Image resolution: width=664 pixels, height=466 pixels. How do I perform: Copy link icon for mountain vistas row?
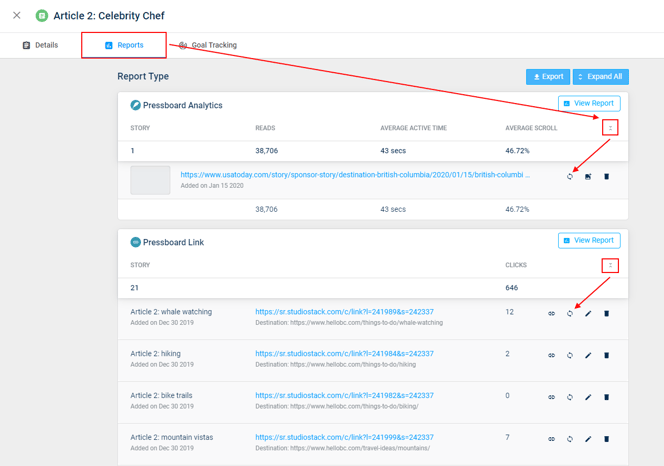pyautogui.click(x=551, y=439)
